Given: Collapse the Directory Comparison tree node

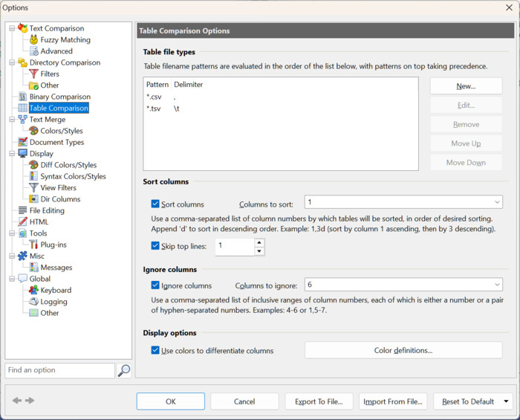Looking at the screenshot, I should point(12,62).
